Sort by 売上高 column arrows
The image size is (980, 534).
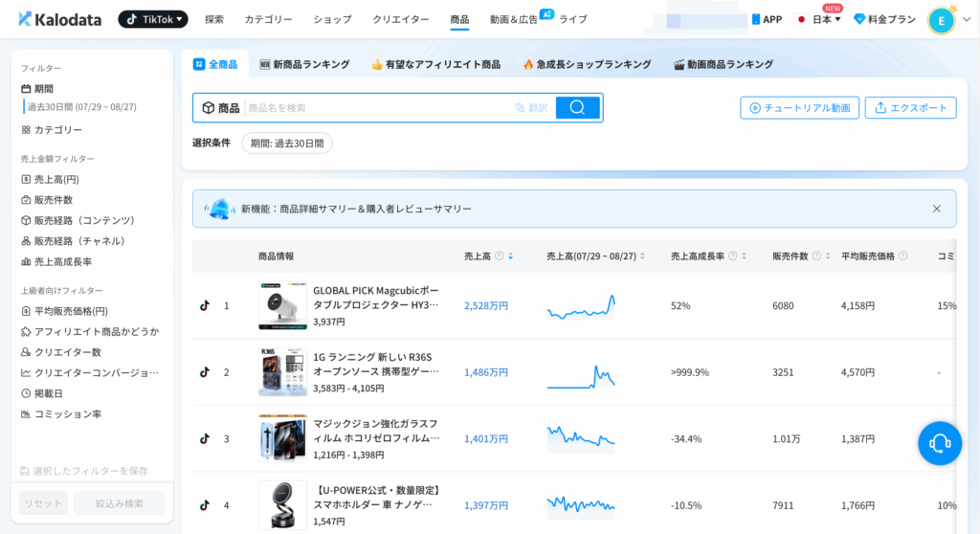click(511, 256)
